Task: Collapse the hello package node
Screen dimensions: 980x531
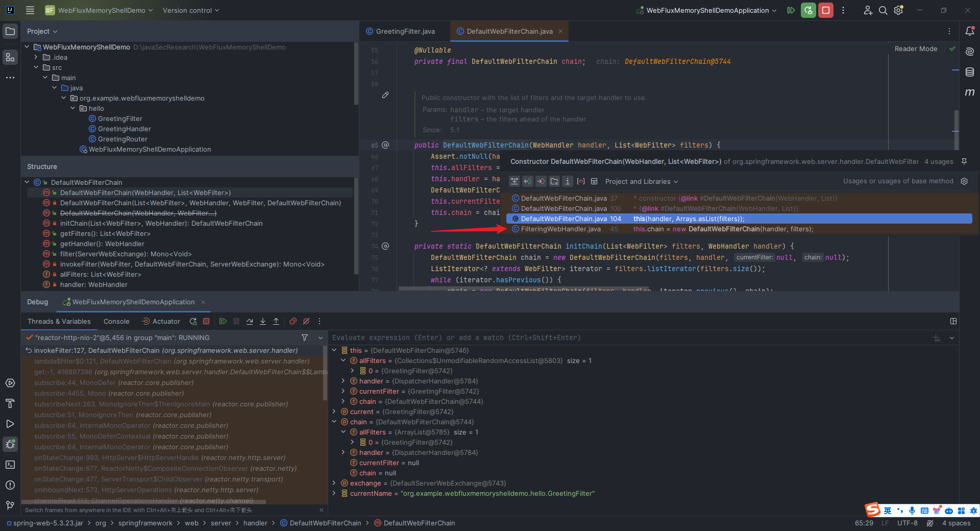Action: click(73, 108)
